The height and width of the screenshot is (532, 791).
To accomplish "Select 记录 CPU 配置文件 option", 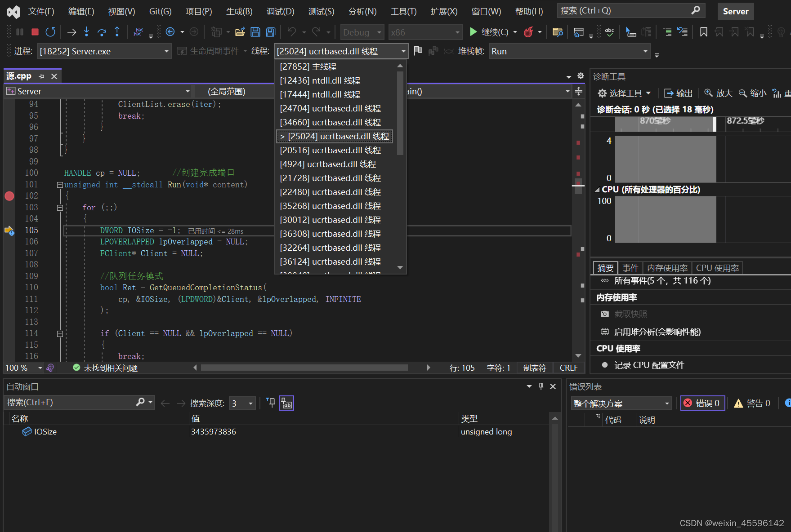I will click(649, 365).
